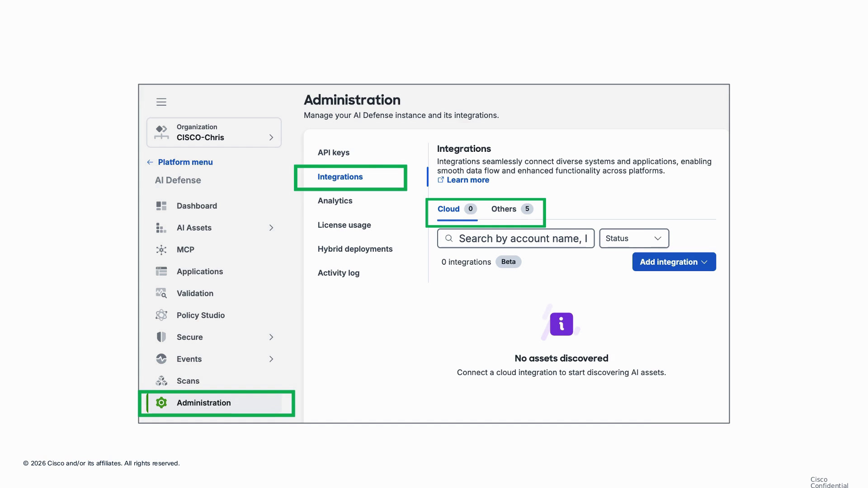Click the purple info icon
868x488 pixels.
tap(561, 324)
